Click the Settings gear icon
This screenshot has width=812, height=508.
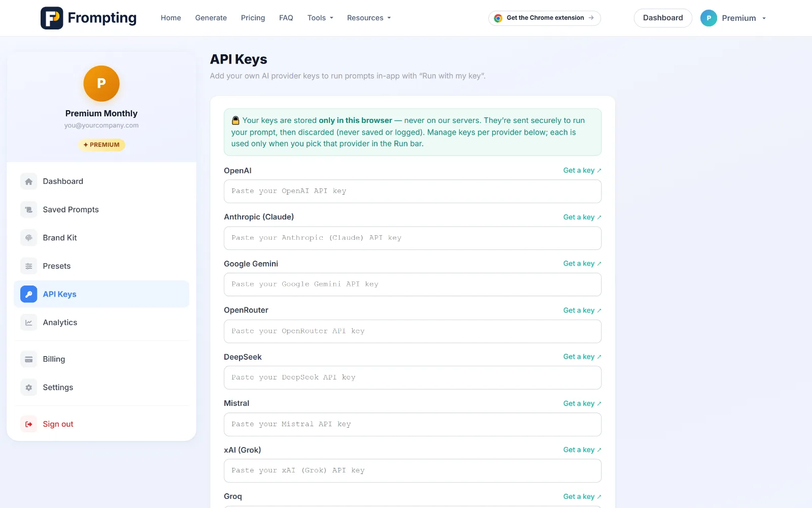[29, 388]
